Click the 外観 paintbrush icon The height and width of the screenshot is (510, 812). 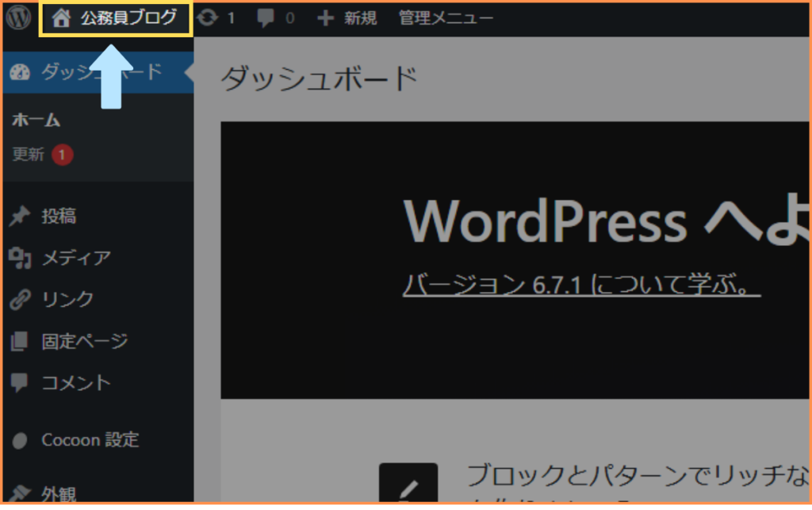click(x=20, y=493)
